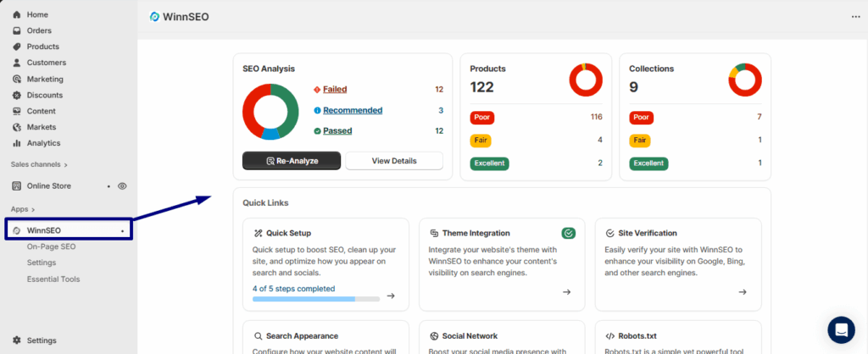Click the Analytics bar chart icon

17,143
